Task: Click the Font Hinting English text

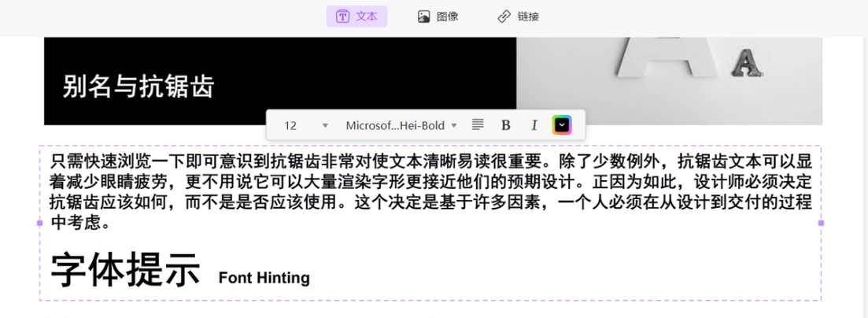Action: click(264, 278)
